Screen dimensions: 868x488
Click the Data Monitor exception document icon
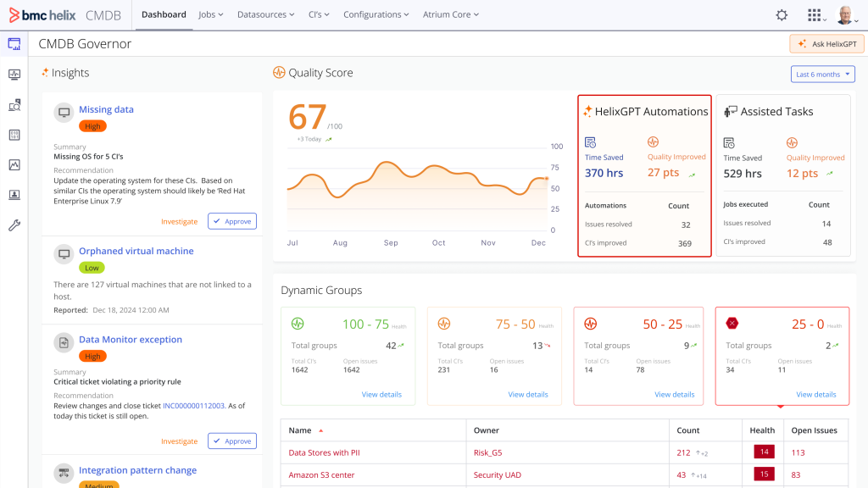coord(64,342)
